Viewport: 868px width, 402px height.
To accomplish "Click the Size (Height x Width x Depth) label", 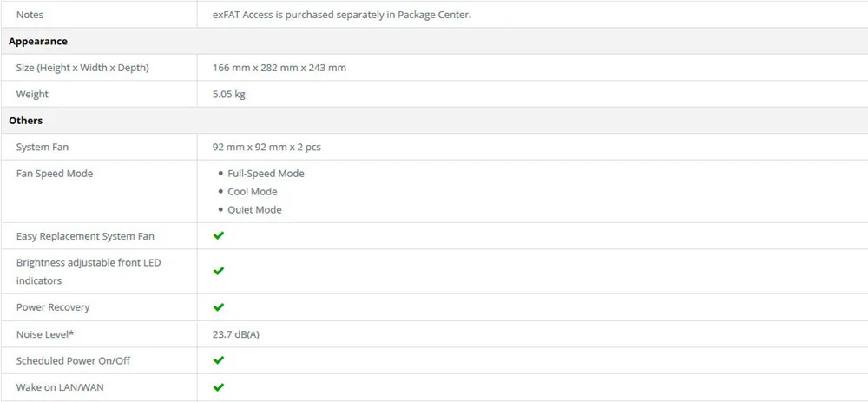I will pyautogui.click(x=82, y=68).
